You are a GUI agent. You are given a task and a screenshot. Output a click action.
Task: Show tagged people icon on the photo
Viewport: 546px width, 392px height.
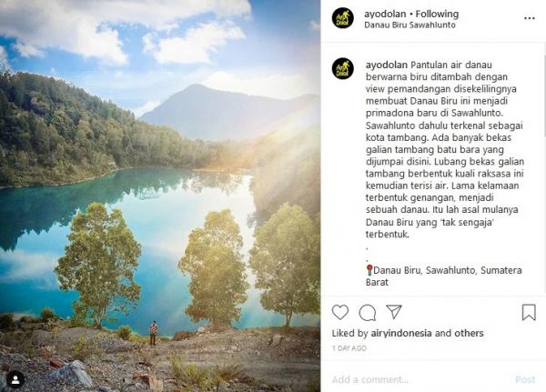15,380
